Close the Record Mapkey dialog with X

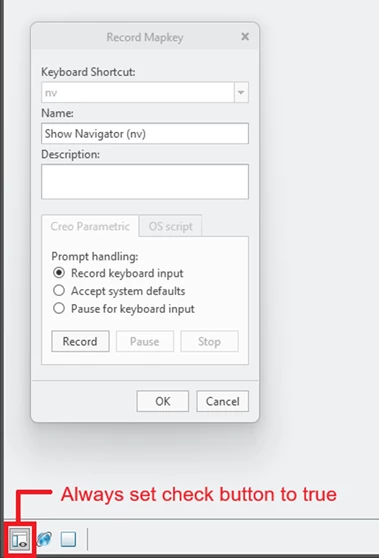pos(245,37)
